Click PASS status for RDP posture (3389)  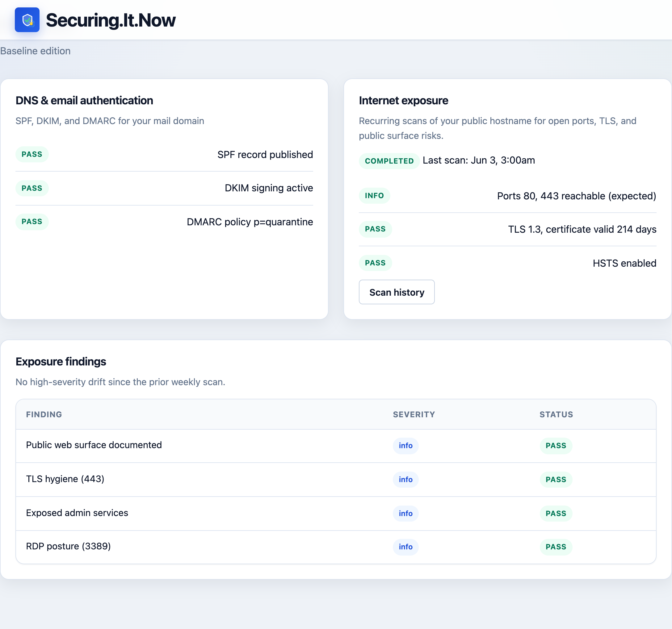tap(556, 547)
